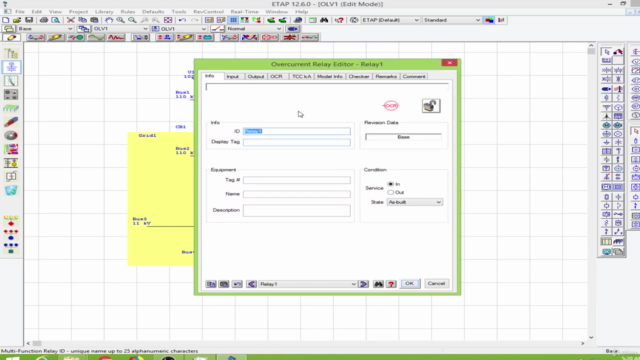640x360 pixels.
Task: Open the ETAP (Default) theme dropdown
Action: click(390, 20)
